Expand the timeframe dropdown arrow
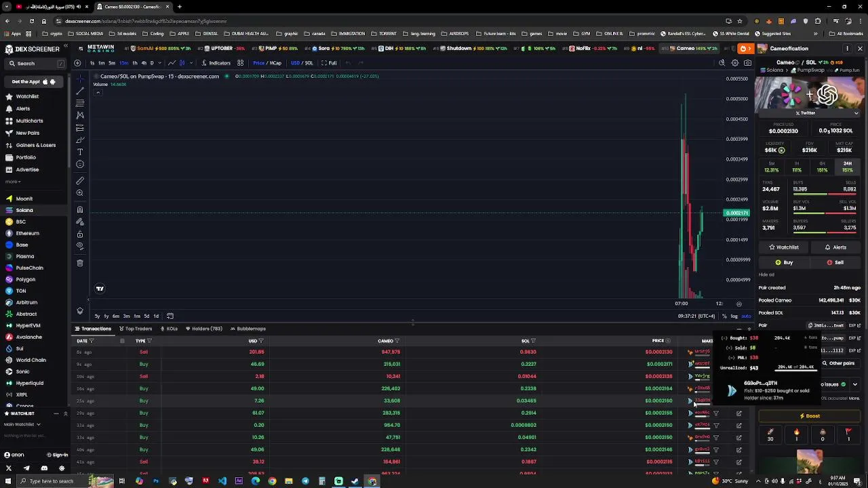 [161, 63]
